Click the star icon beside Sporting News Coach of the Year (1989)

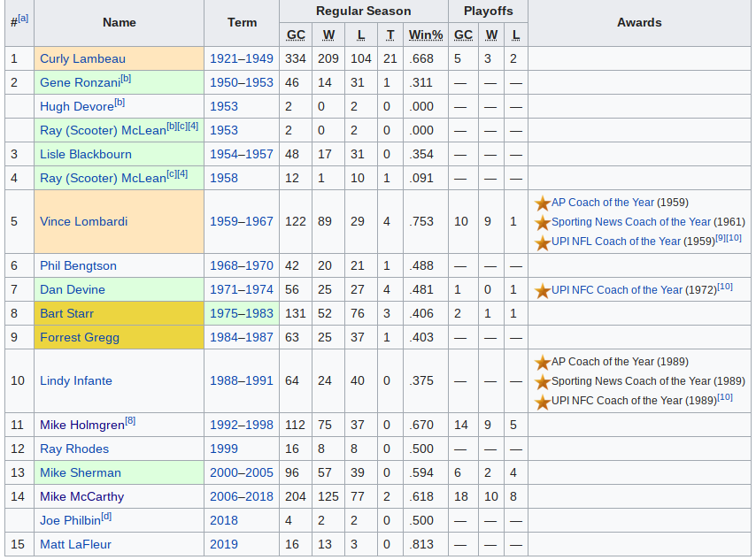(543, 382)
